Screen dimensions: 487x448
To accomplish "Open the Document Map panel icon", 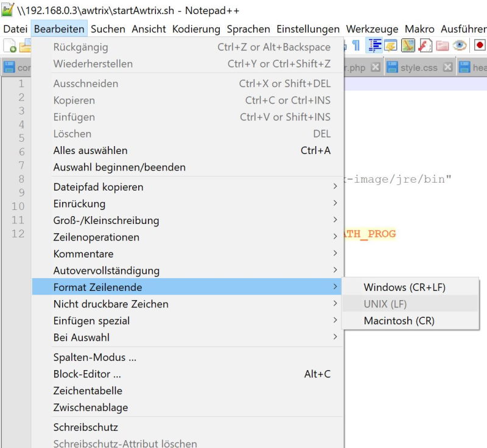I will coord(408,46).
